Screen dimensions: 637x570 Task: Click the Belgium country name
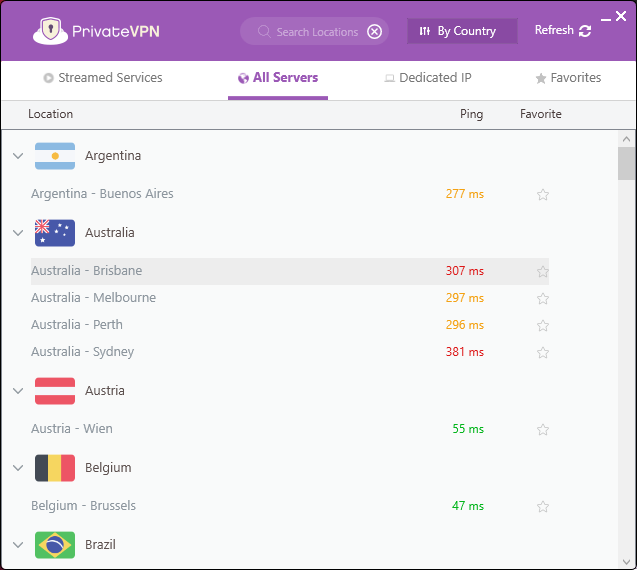tap(108, 468)
